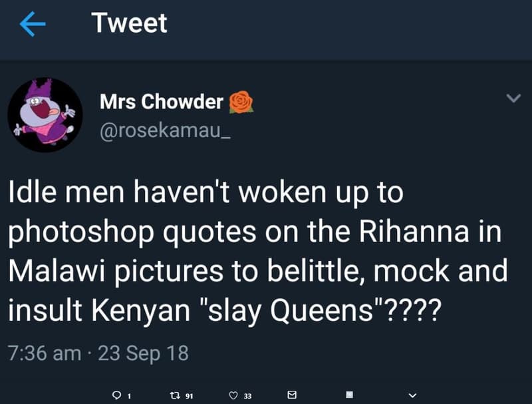Image resolution: width=532 pixels, height=404 pixels.
Task: Share the tweet via Direct Message envelope icon
Action: click(x=292, y=394)
